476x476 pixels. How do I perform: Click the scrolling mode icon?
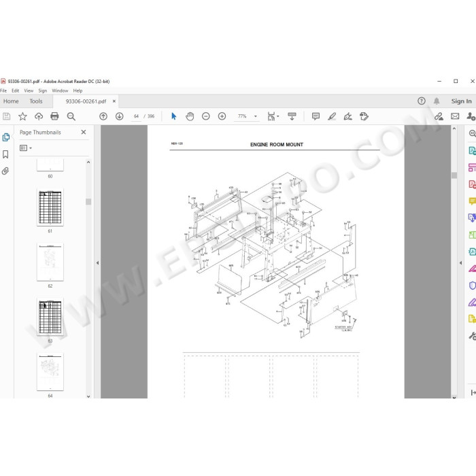[x=292, y=116]
